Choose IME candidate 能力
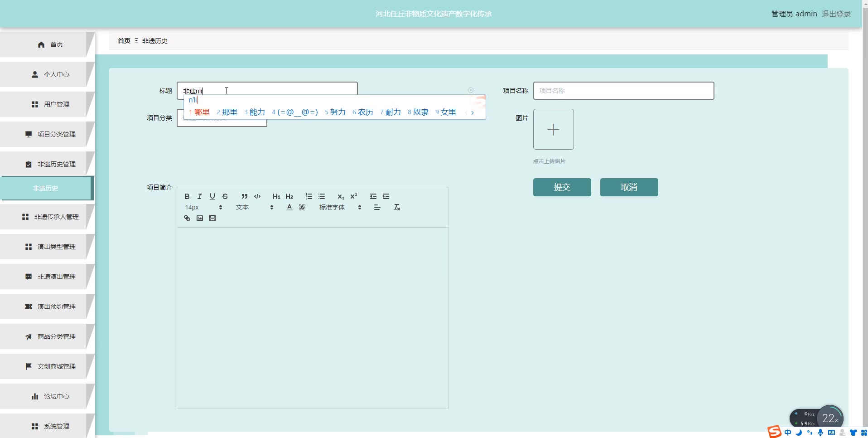 coord(255,112)
